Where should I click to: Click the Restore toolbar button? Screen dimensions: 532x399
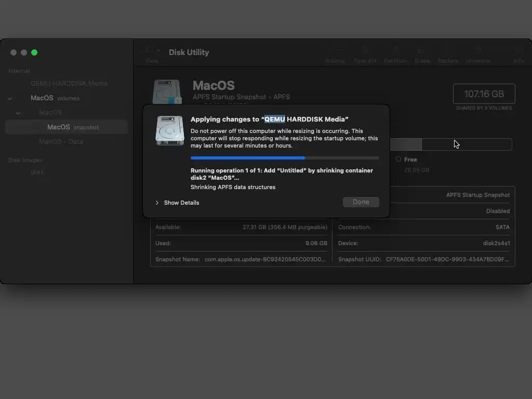tap(448, 55)
